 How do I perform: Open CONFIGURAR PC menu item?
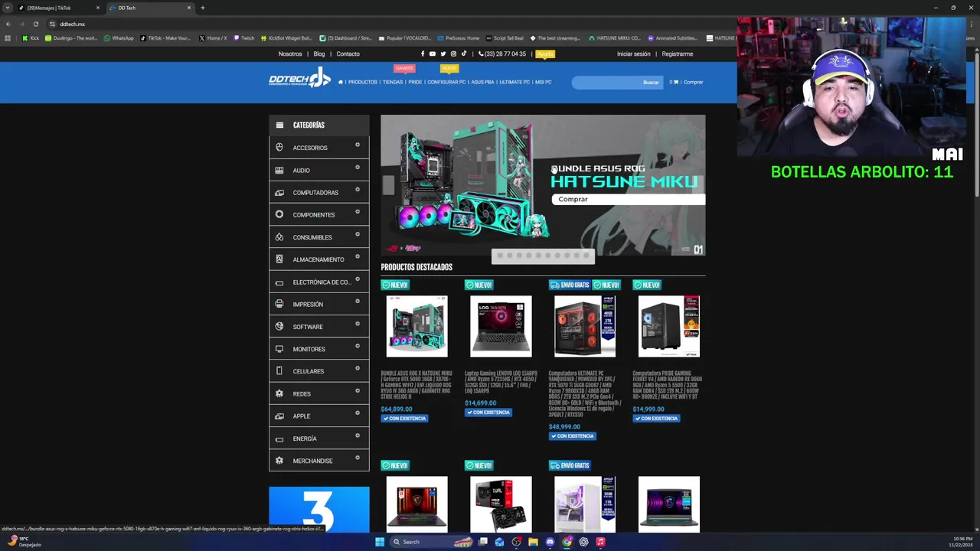(446, 82)
